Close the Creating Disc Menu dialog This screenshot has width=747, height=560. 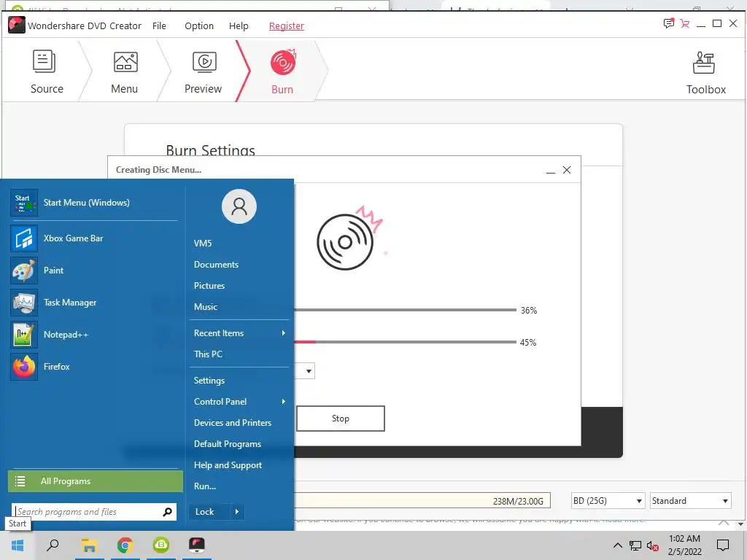point(566,170)
